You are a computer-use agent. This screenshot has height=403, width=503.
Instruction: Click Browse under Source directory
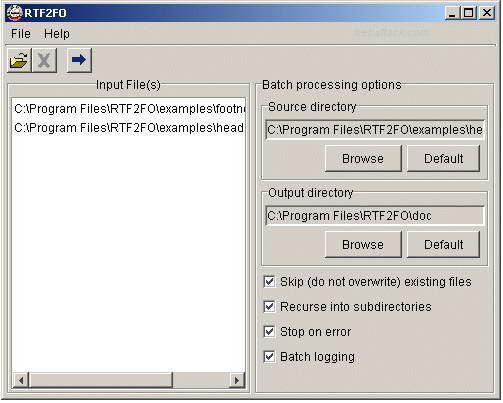click(363, 158)
